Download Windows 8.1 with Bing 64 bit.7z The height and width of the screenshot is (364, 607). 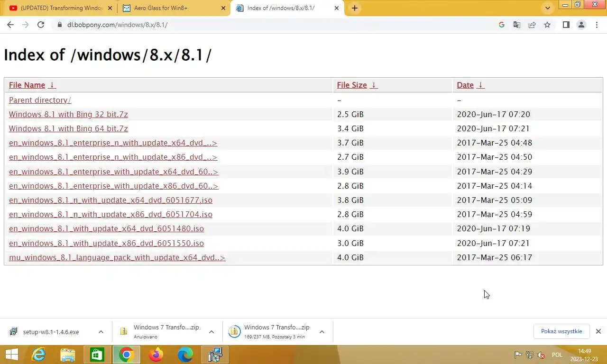pyautogui.click(x=68, y=128)
